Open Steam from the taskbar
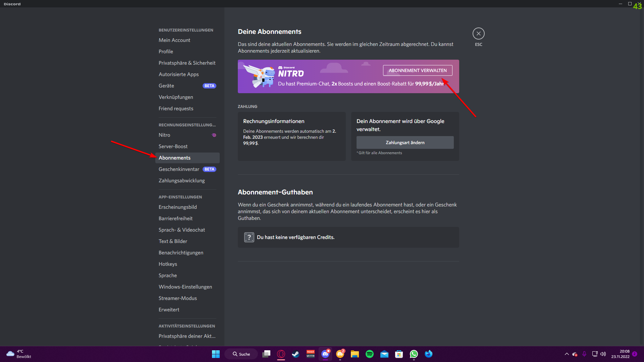The image size is (644, 362). (x=296, y=354)
